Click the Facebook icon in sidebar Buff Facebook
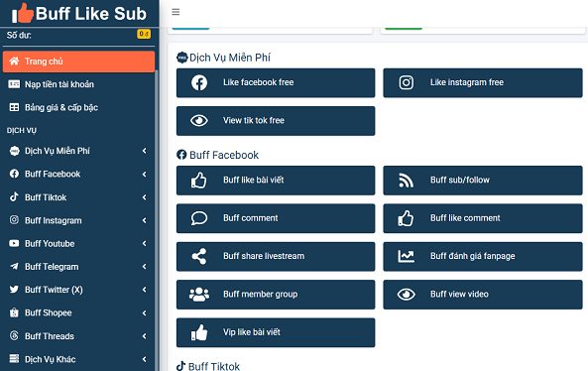The image size is (588, 371). pos(14,174)
